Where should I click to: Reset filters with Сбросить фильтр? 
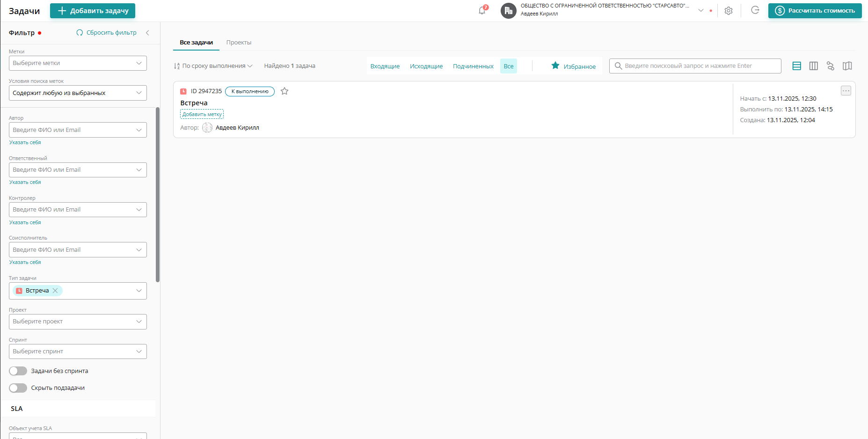107,33
